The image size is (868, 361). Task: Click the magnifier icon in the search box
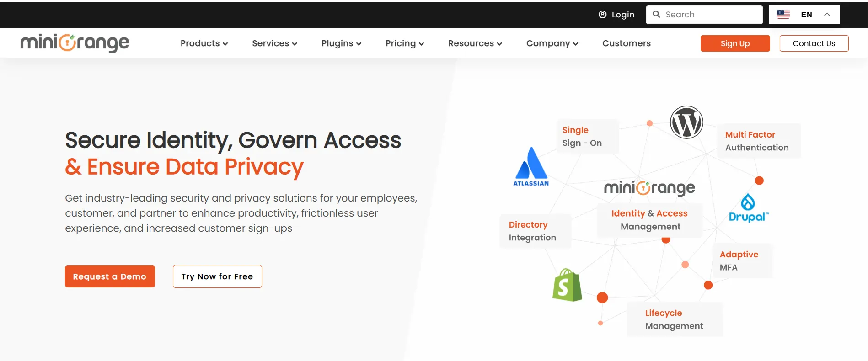pyautogui.click(x=656, y=14)
